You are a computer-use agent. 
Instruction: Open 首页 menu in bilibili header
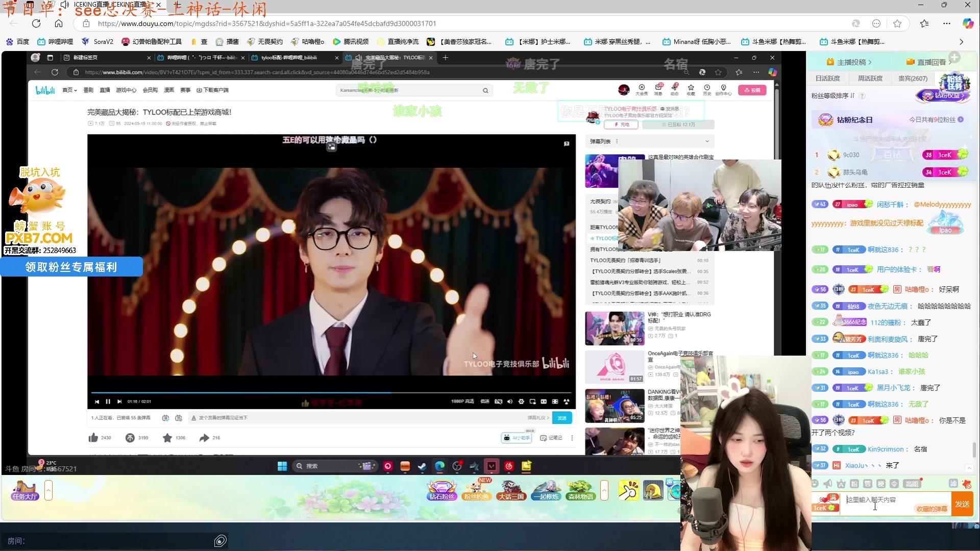click(x=69, y=90)
